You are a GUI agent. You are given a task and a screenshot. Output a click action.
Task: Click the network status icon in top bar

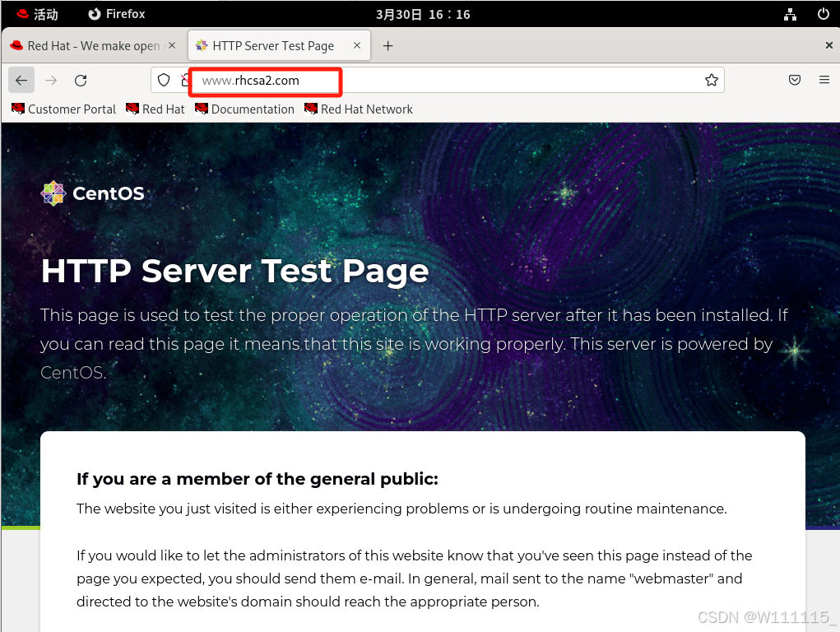[790, 15]
